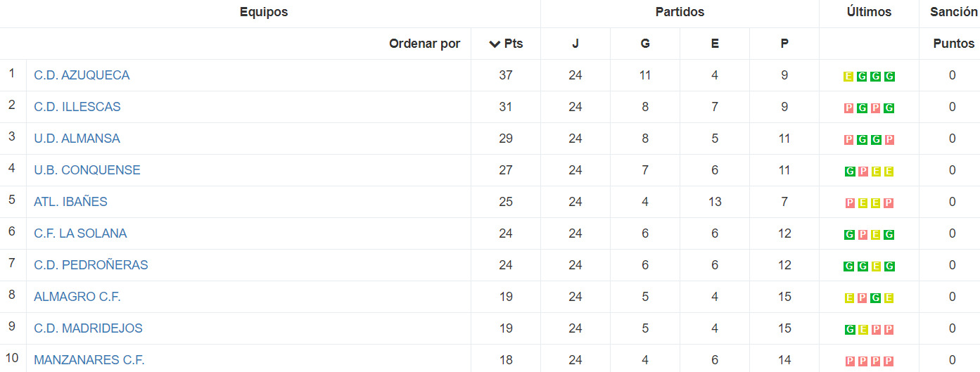Click last red P icon in Manzanares row
The width and height of the screenshot is (980, 372).
[889, 361]
